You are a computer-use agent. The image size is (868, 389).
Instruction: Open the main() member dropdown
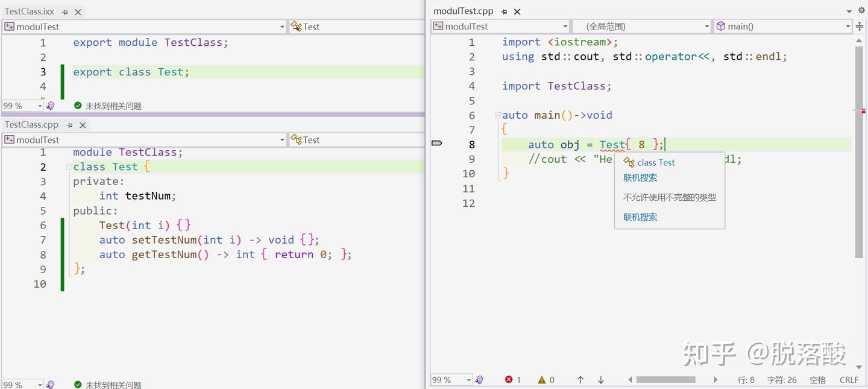pyautogui.click(x=783, y=27)
